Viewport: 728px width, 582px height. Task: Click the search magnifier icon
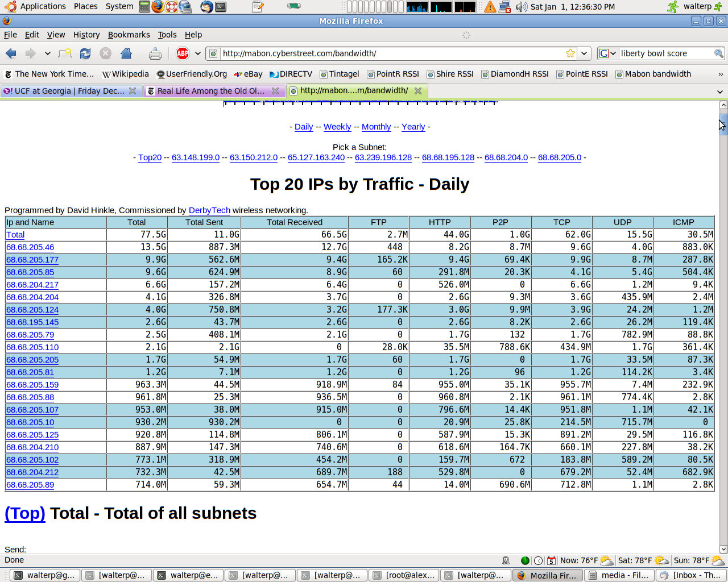point(718,53)
